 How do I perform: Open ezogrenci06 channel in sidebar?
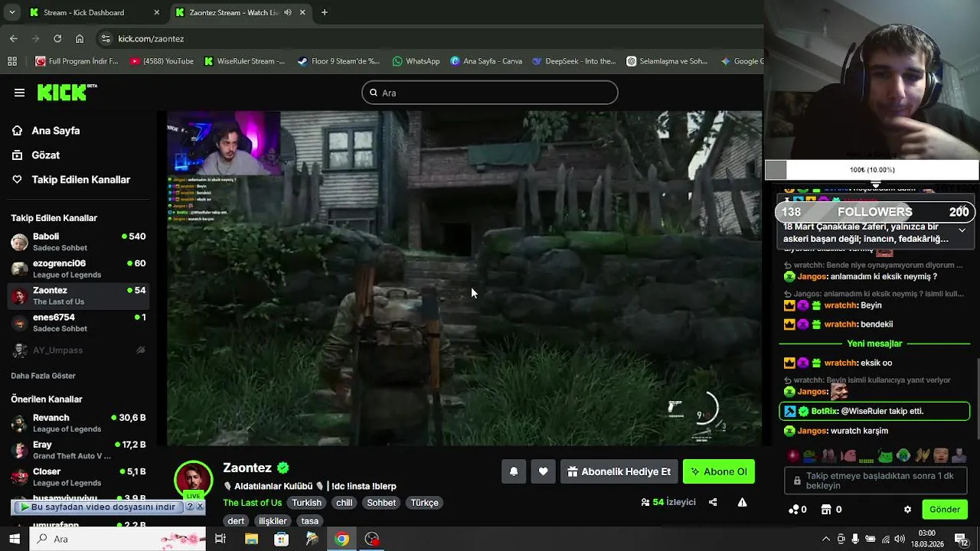78,269
